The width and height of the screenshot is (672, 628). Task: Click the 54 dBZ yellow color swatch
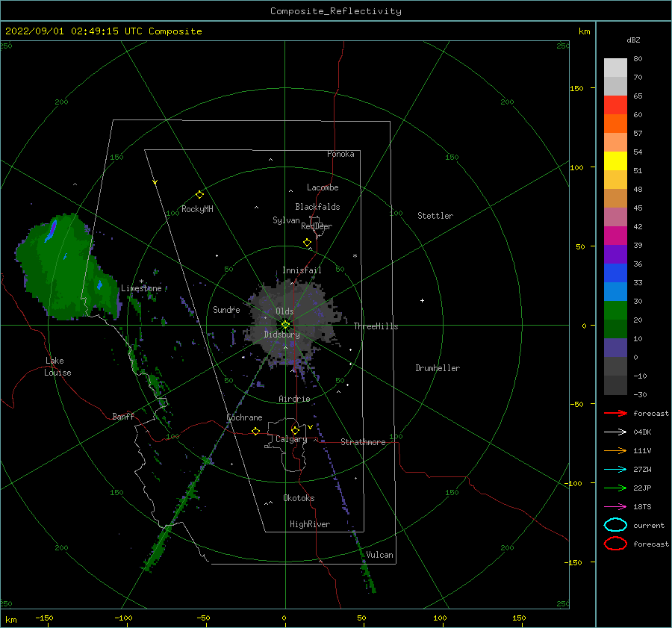pyautogui.click(x=615, y=161)
